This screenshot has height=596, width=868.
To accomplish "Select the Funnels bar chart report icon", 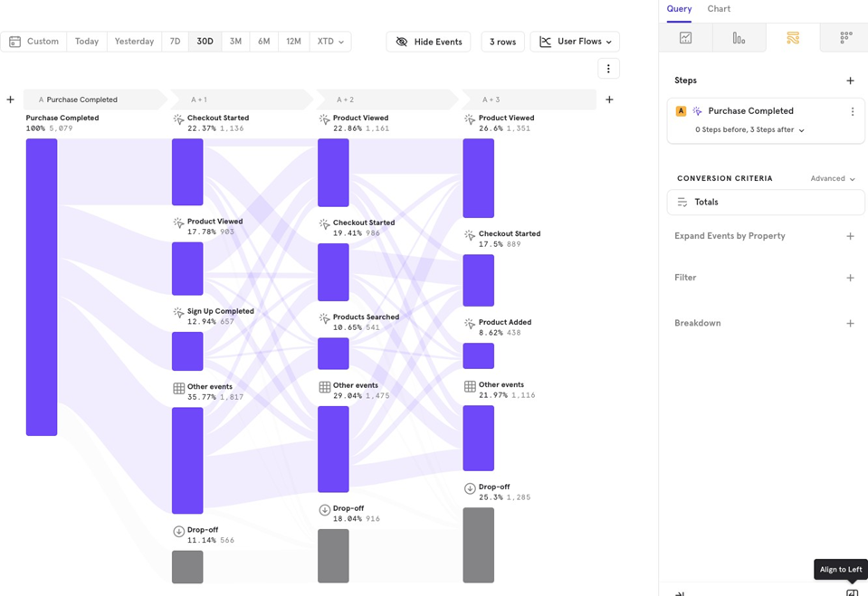I will click(739, 38).
